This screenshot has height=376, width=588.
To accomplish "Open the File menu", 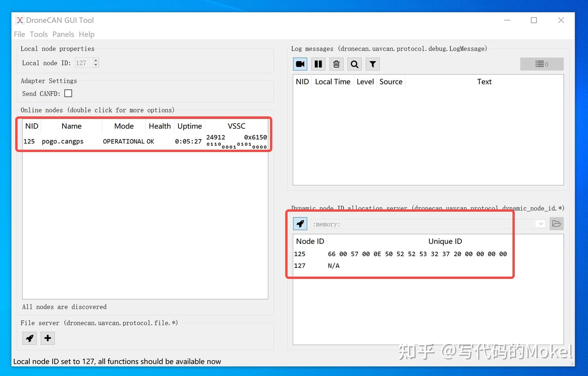I will [19, 34].
